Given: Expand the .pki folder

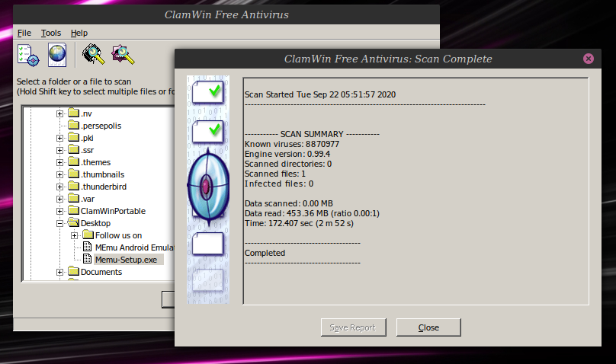Looking at the screenshot, I should tap(59, 138).
